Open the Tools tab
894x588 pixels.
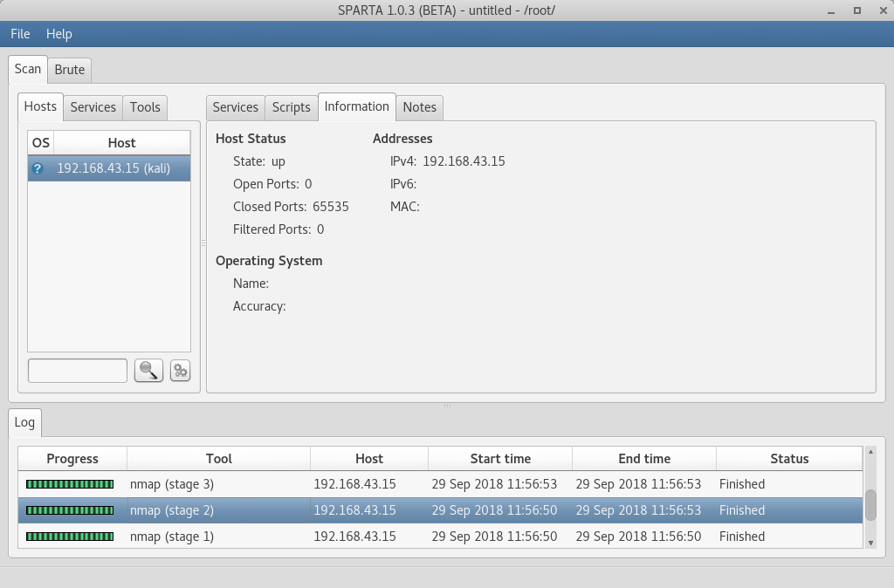(145, 107)
